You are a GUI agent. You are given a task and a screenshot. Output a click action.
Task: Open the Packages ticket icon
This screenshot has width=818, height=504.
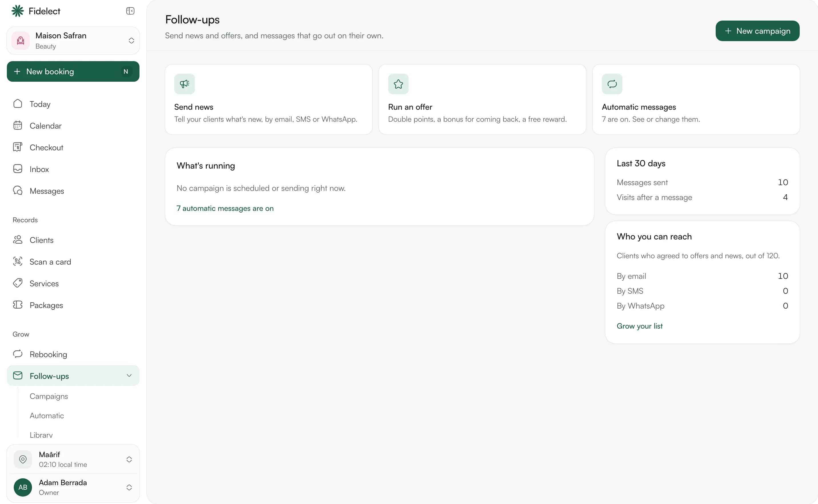18,305
